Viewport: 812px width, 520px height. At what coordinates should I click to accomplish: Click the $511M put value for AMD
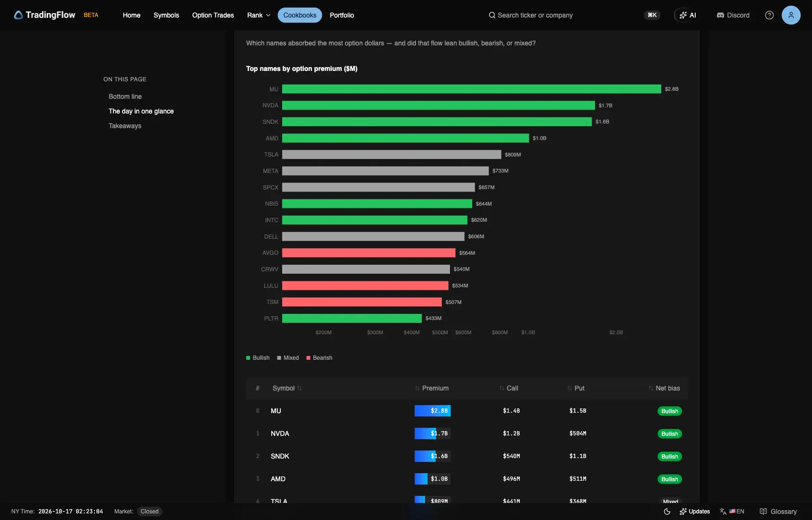pyautogui.click(x=578, y=479)
